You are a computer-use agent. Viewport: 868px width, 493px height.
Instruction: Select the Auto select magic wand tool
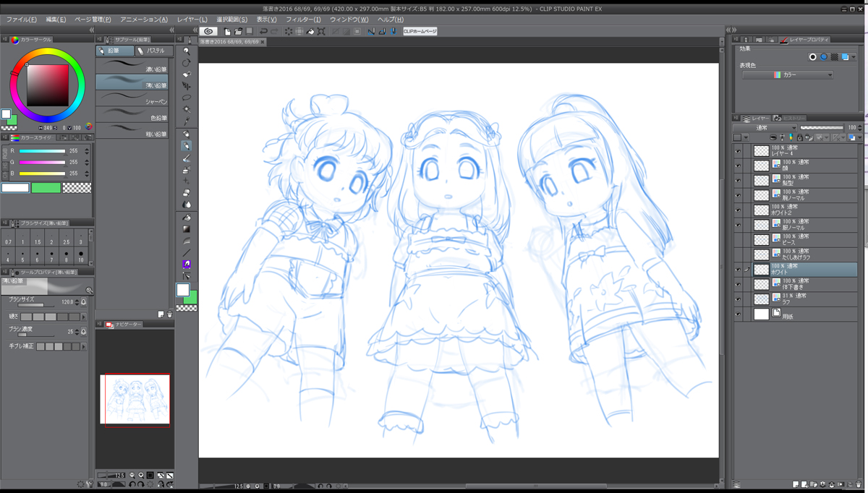pos(187,109)
